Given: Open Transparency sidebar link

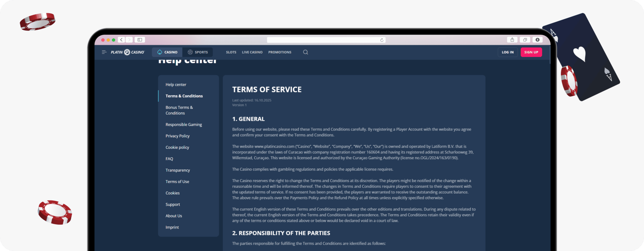Looking at the screenshot, I should coord(178,170).
